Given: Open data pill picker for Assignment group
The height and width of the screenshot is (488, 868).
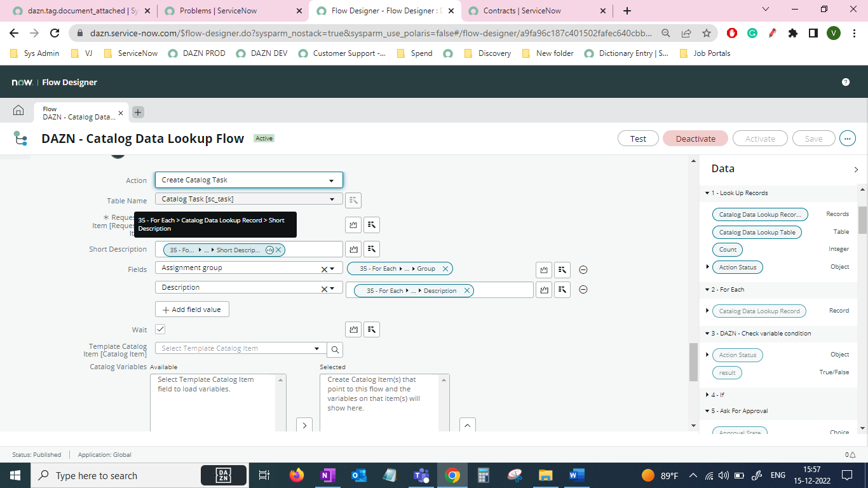Looking at the screenshot, I should pos(562,270).
